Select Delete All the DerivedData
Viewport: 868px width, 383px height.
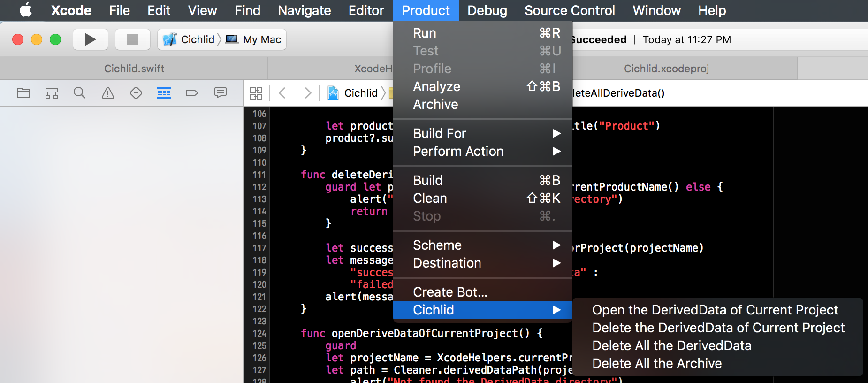(x=717, y=345)
